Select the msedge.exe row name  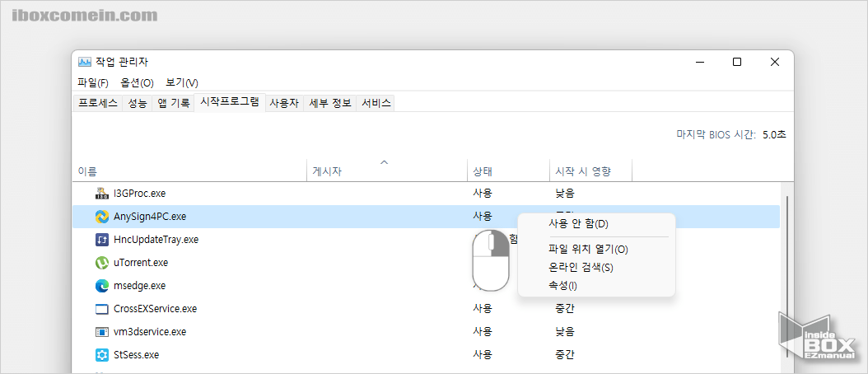click(x=139, y=286)
